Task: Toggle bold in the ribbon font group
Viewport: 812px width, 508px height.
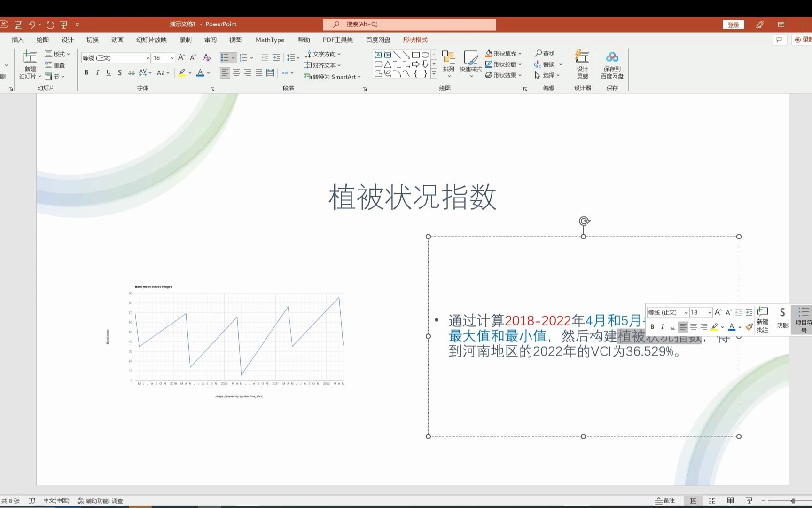Action: [x=86, y=72]
